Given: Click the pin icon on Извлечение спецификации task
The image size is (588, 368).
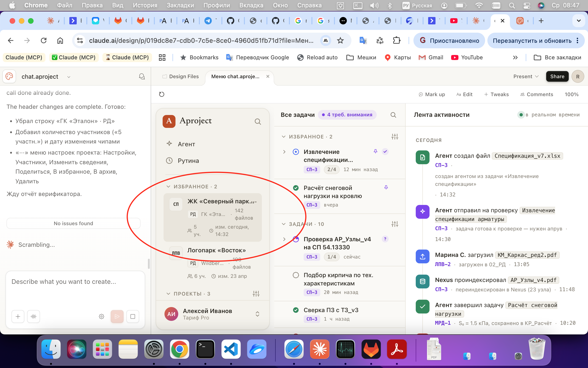Looking at the screenshot, I should click(x=375, y=151).
